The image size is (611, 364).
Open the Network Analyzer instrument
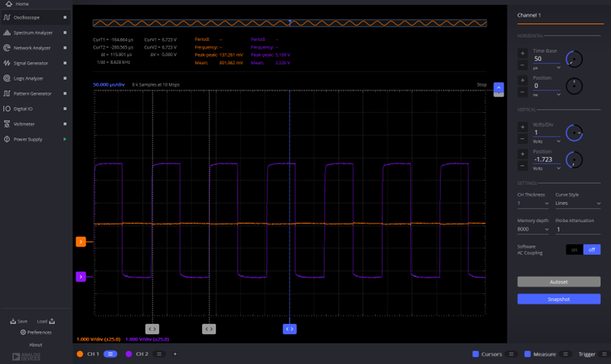32,48
